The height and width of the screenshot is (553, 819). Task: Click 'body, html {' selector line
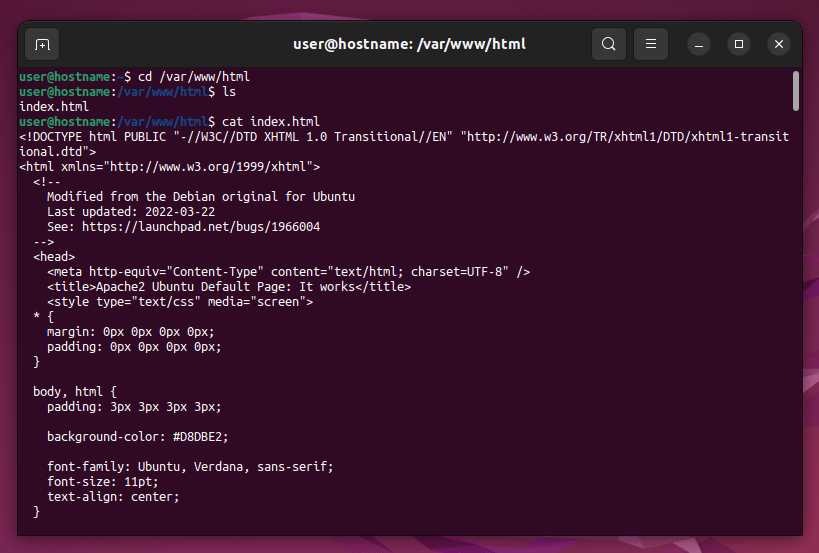click(x=75, y=392)
